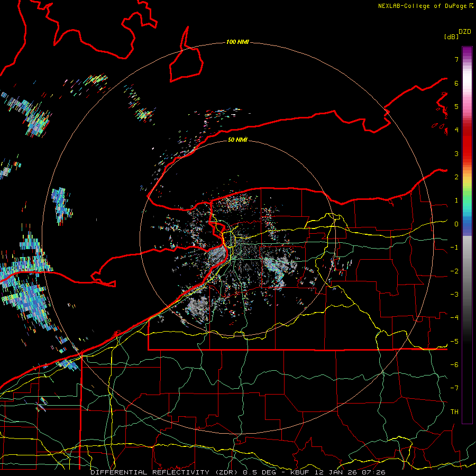Click legend value 0 on color scale
The height and width of the screenshot is (476, 476).
coord(456,224)
